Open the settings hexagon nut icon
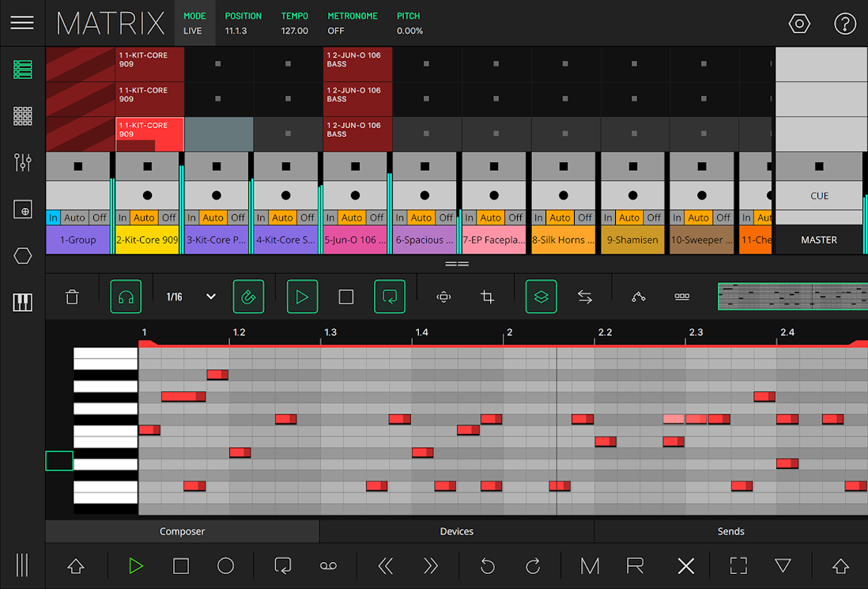The image size is (868, 589). 799,24
